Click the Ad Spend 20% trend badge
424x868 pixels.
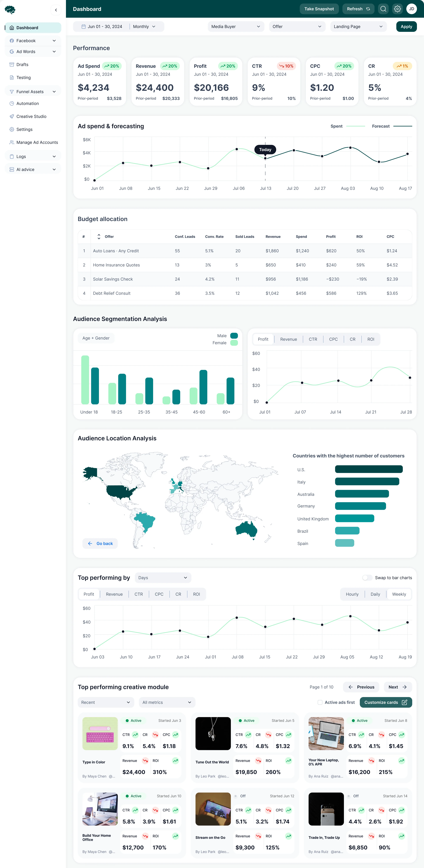click(x=111, y=66)
